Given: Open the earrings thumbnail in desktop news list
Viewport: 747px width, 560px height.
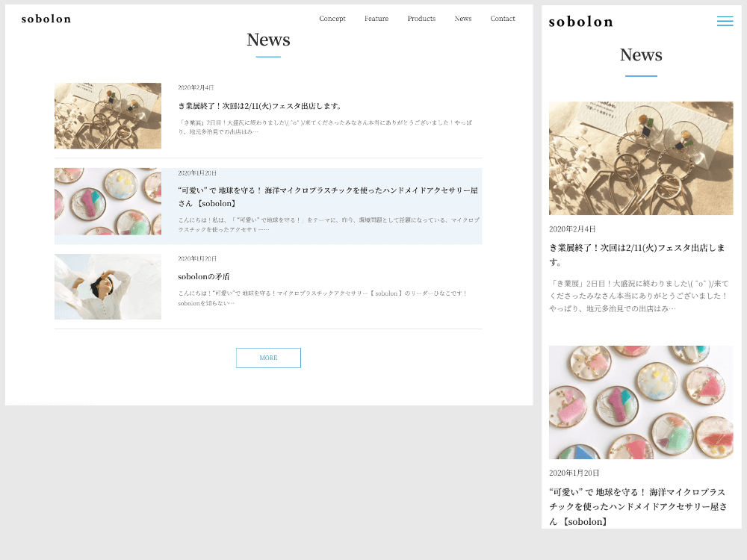Looking at the screenshot, I should click(108, 116).
